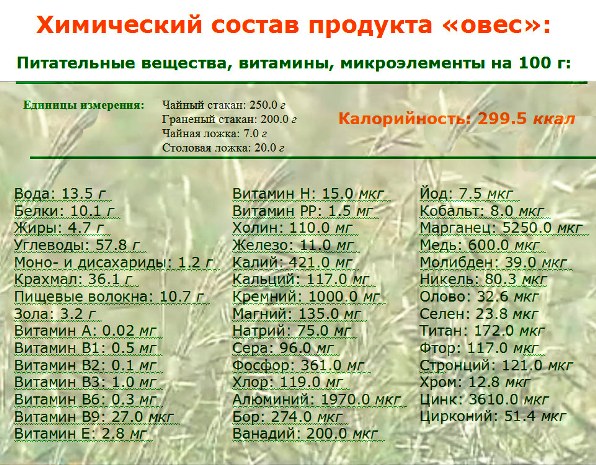Open 'Витамин B3: 1.0 мг' link
Viewport: 596px width, 465px height.
click(86, 382)
